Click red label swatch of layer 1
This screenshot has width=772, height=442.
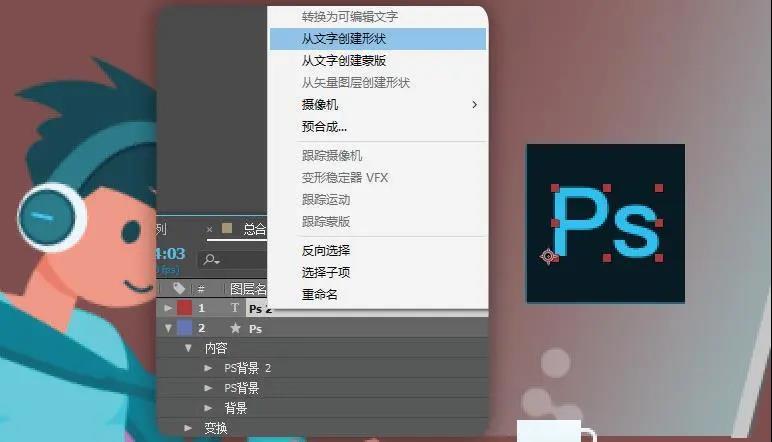click(x=185, y=308)
